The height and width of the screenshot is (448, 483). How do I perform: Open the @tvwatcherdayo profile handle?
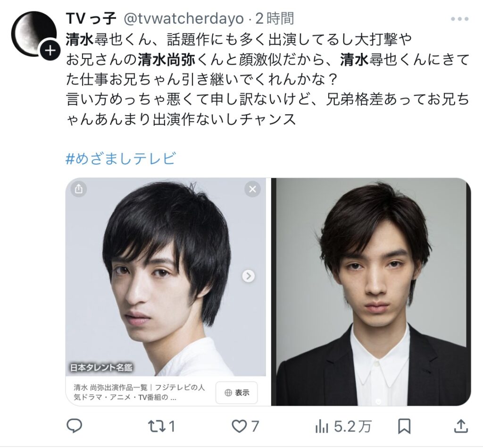[x=184, y=19]
